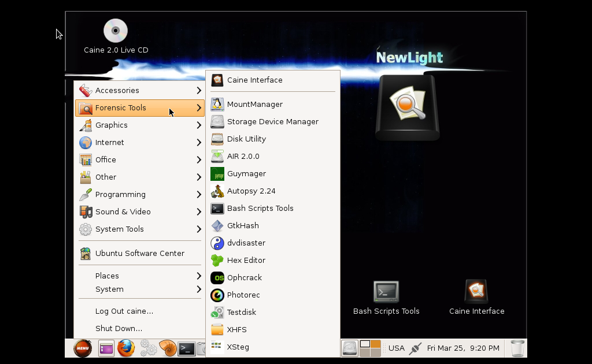Open the Testdisk icon
Screen dimensions: 592x364
(217, 313)
